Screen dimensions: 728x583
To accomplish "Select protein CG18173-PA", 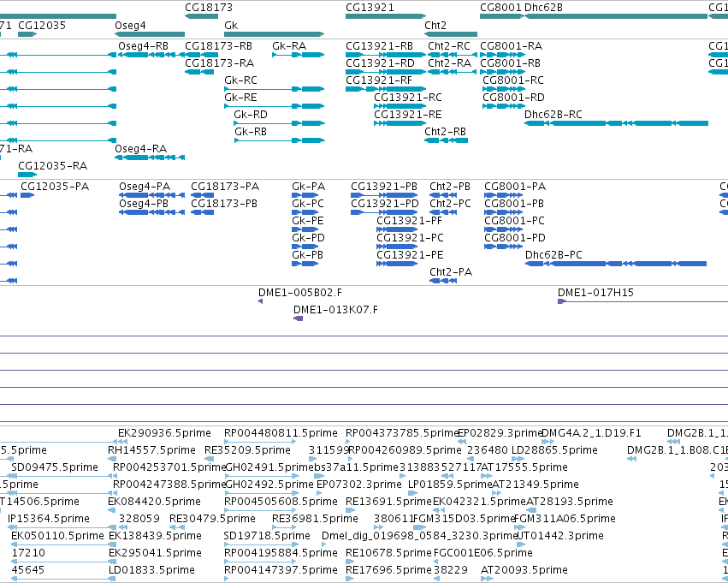I will (203, 195).
